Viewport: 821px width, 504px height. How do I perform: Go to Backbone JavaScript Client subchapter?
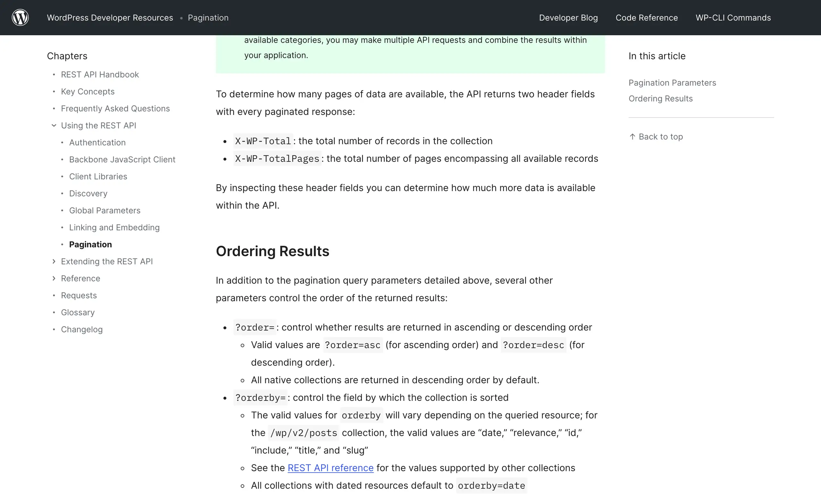pos(122,159)
